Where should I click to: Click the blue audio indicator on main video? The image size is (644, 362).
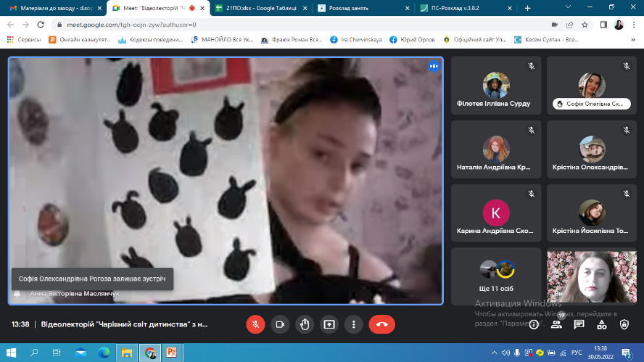coord(434,66)
